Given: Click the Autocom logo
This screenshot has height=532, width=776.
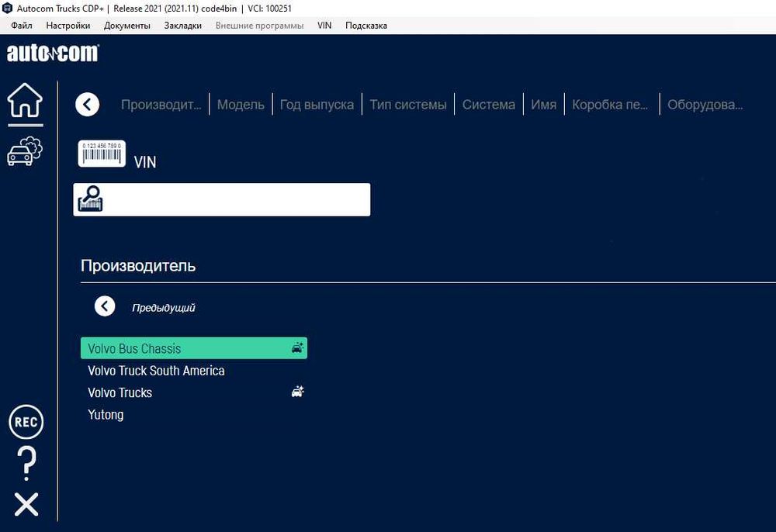Looking at the screenshot, I should 53,53.
